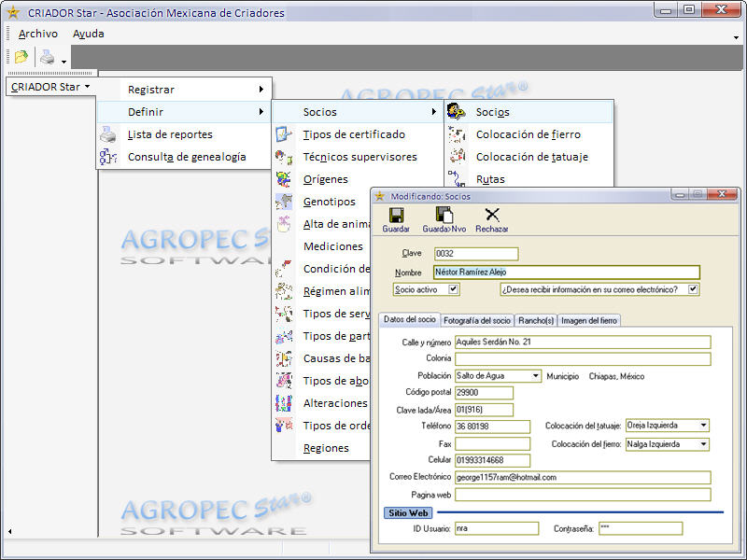747x560 pixels.
Task: Open the CRIADOR Star dropdown menu
Action: (50, 87)
